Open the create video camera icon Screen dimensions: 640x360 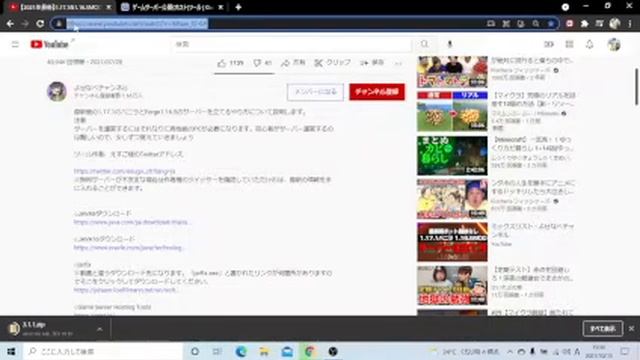tap(549, 44)
